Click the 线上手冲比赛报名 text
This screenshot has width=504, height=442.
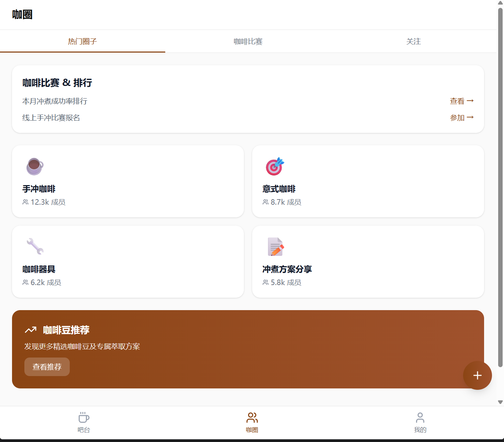51,118
